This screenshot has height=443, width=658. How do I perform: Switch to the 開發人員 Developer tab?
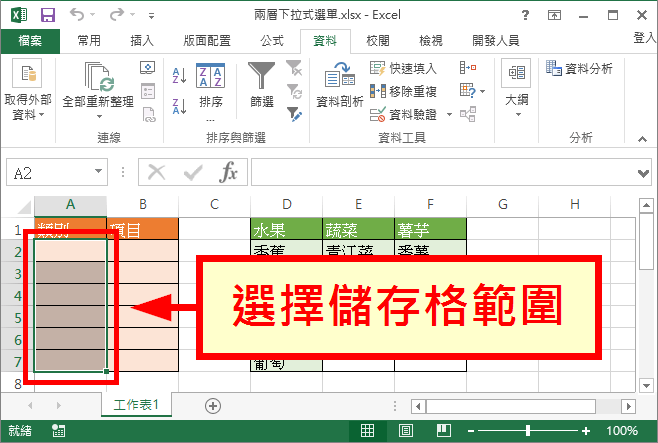click(x=496, y=41)
